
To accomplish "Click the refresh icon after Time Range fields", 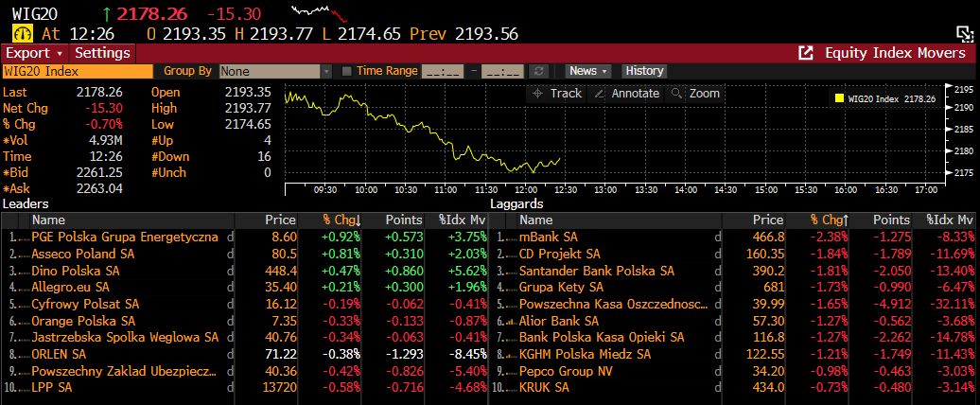I will 539,71.
